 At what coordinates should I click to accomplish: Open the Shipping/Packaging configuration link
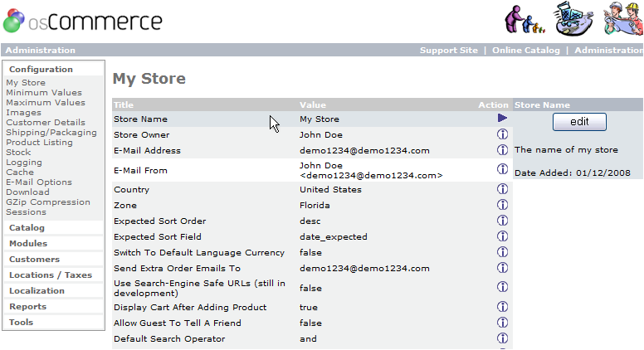pyautogui.click(x=51, y=133)
